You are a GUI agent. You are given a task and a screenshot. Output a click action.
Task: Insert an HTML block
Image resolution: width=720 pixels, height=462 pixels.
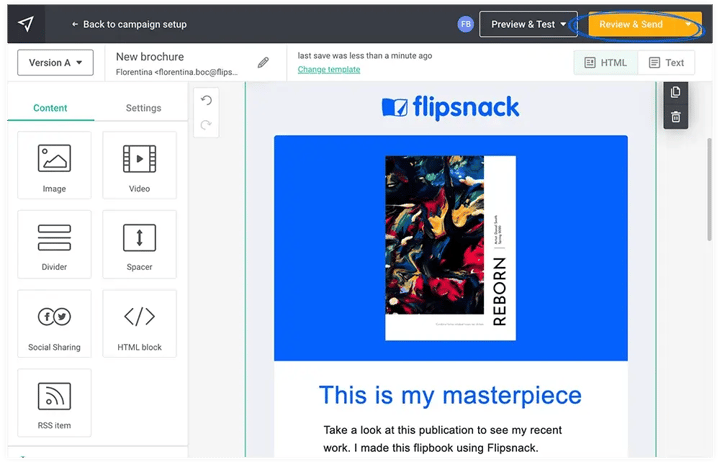pyautogui.click(x=139, y=324)
